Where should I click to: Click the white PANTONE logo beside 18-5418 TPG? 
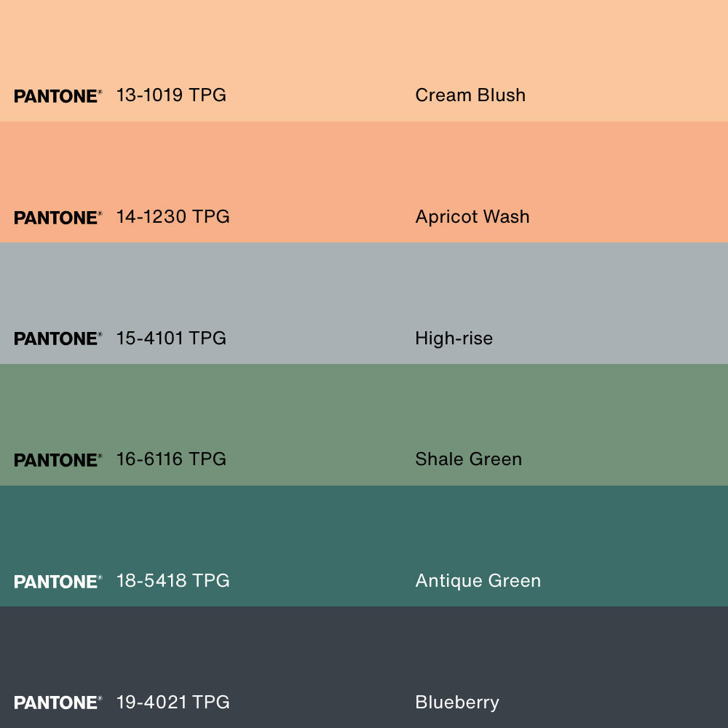pyautogui.click(x=58, y=582)
